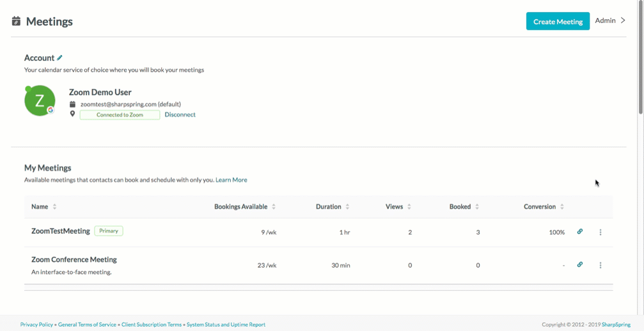The image size is (644, 331).
Task: Copy link icon for Zoom Conference Meeting
Action: coord(580,265)
